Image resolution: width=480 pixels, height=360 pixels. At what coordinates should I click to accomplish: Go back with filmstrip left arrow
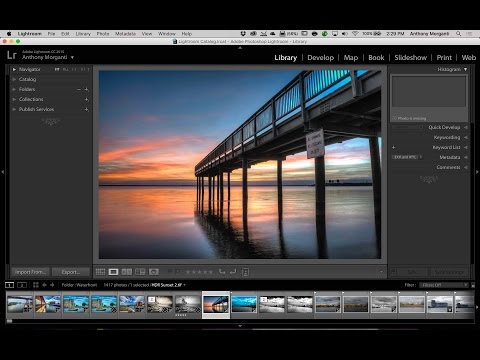pos(44,285)
